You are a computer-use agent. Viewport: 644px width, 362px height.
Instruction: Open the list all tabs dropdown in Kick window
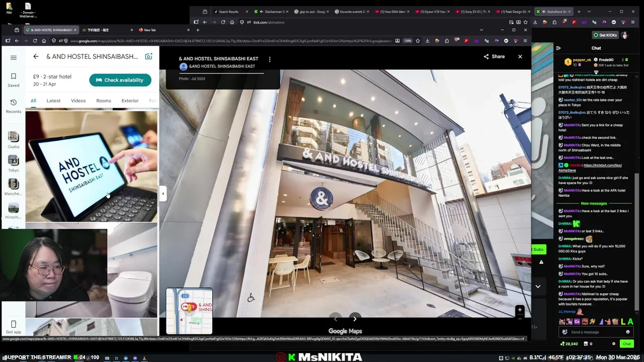point(589,12)
